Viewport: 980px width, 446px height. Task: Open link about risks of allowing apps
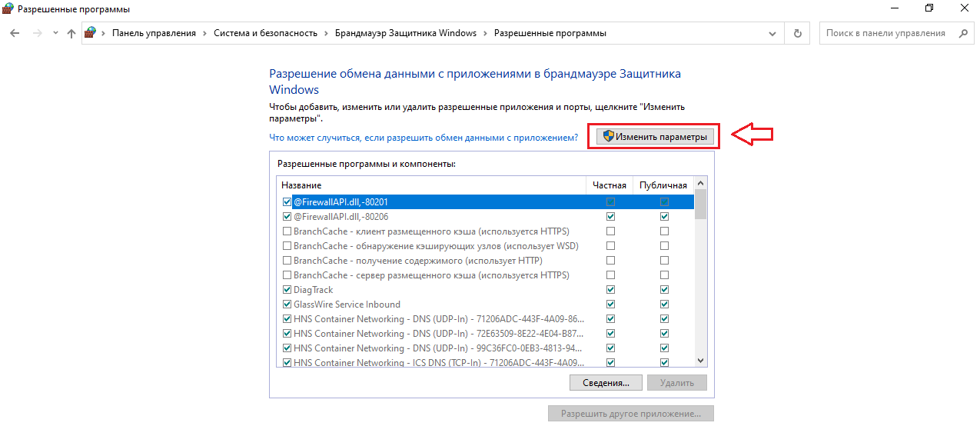(x=424, y=138)
